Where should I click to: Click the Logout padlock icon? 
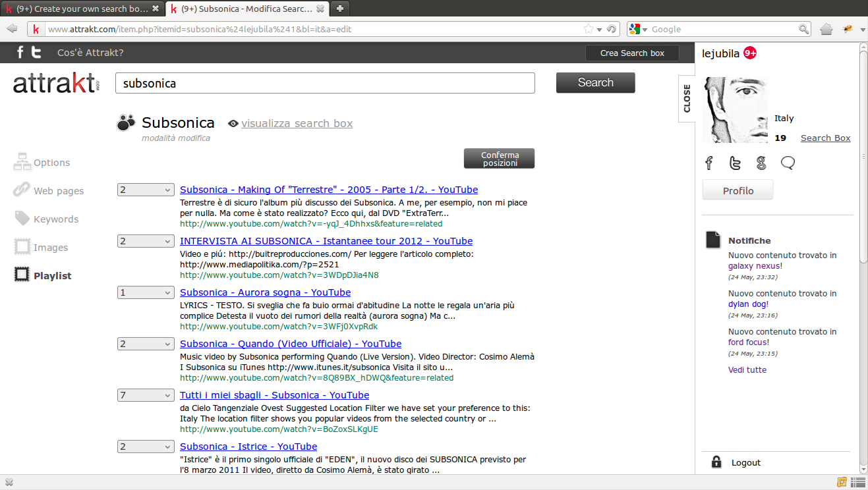coord(716,462)
